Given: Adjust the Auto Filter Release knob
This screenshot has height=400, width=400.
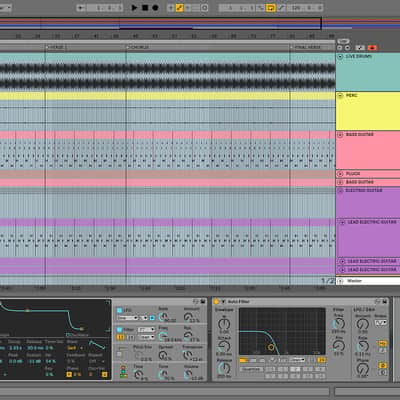Looking at the screenshot, I should [224, 368].
